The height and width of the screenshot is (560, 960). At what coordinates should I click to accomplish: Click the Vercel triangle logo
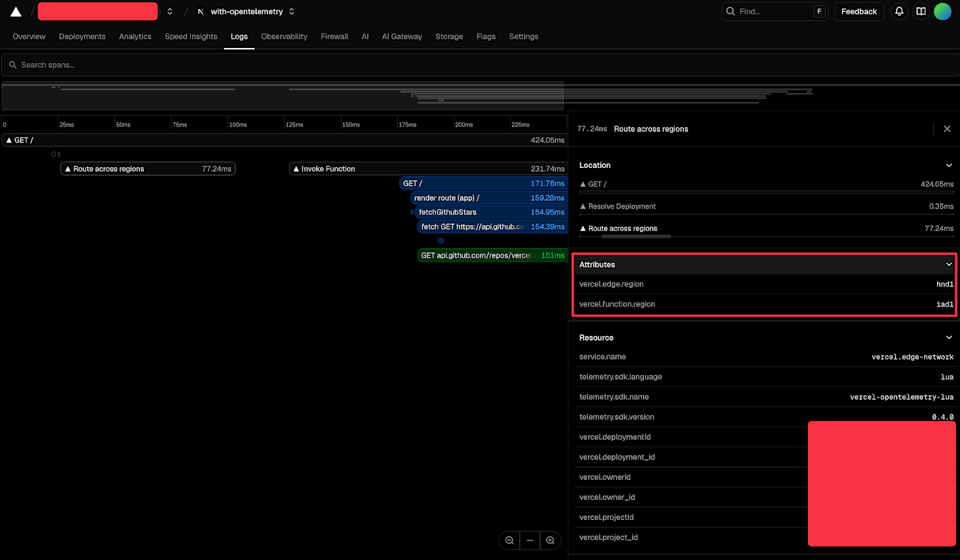15,12
